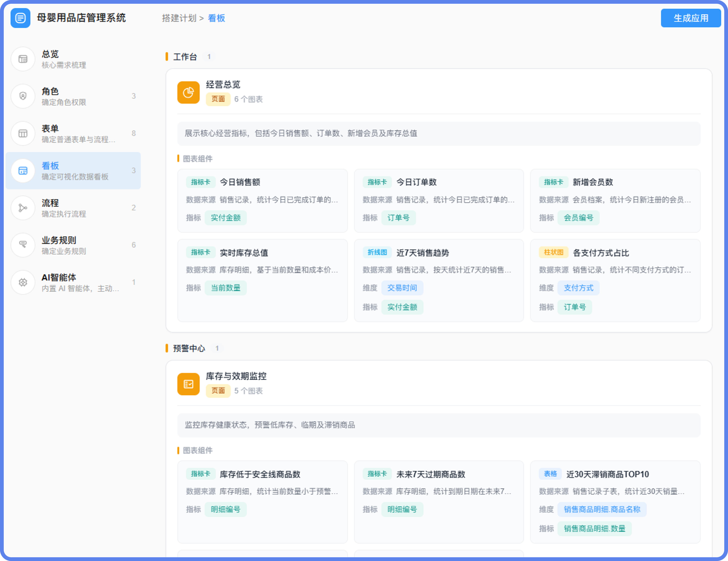Click the orange 经营总览 pie chart icon
The height and width of the screenshot is (561, 728).
tap(188, 92)
